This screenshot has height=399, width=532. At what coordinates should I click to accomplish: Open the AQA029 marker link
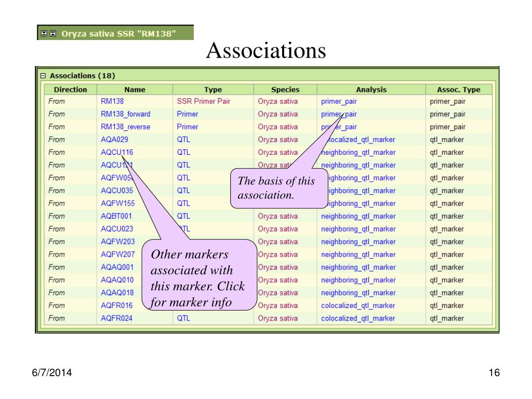(x=114, y=139)
